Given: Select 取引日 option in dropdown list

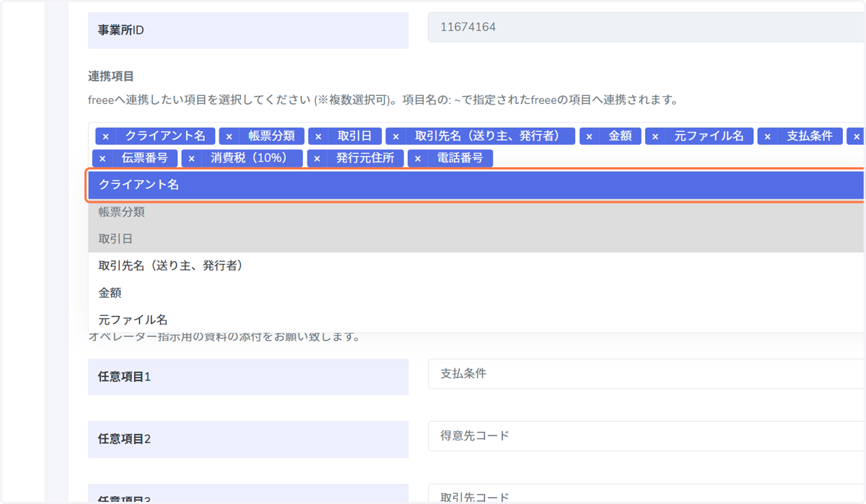Looking at the screenshot, I should (x=476, y=239).
